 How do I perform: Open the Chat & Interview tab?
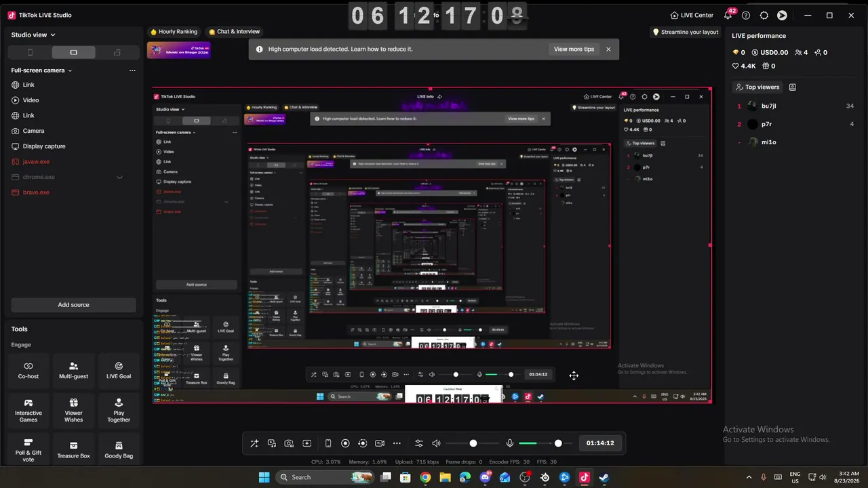tap(235, 32)
